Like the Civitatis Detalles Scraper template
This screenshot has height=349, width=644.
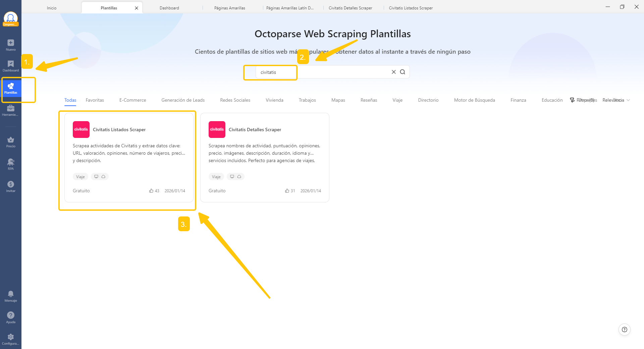click(x=287, y=191)
